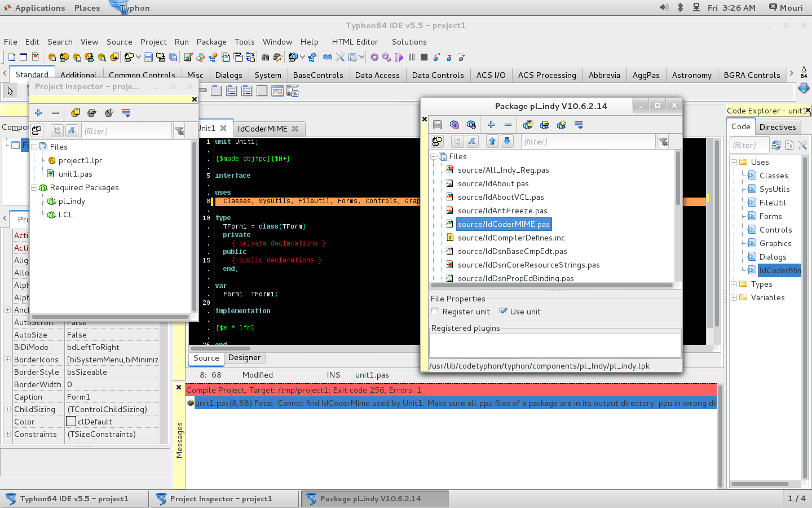This screenshot has width=812, height=508.
Task: Toggle alphabetical sort in package window
Action: point(472,141)
